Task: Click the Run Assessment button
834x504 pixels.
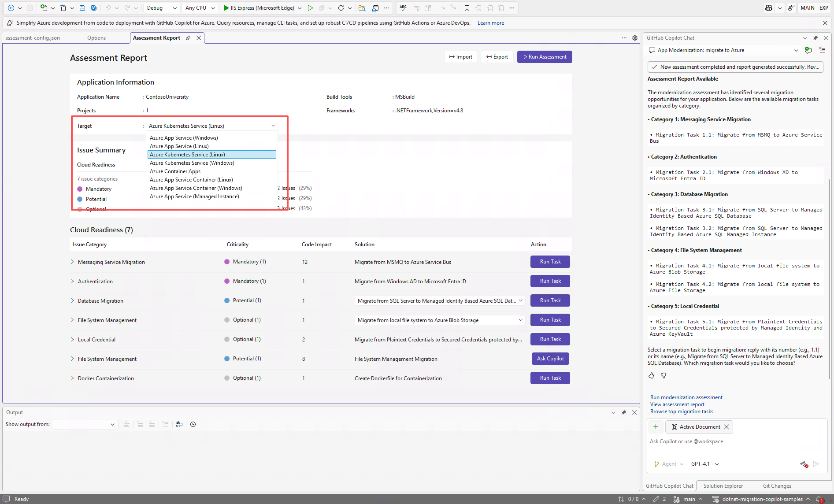Action: 545,57
